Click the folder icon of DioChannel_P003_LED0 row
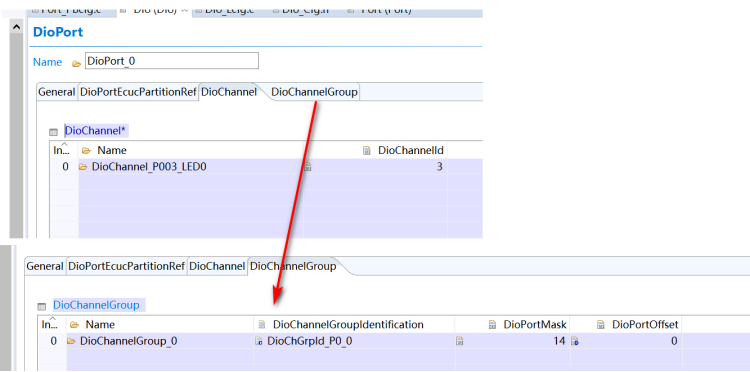The width and height of the screenshot is (750, 372). 83,167
